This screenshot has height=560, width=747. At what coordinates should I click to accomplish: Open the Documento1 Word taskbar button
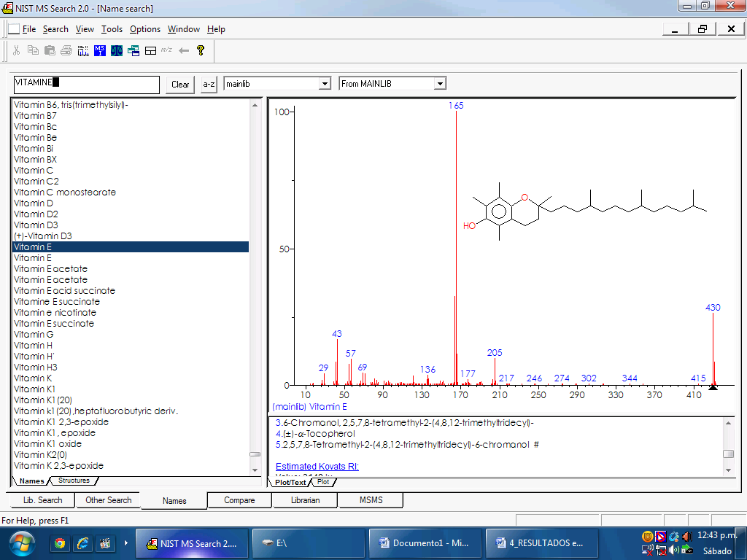tap(425, 542)
